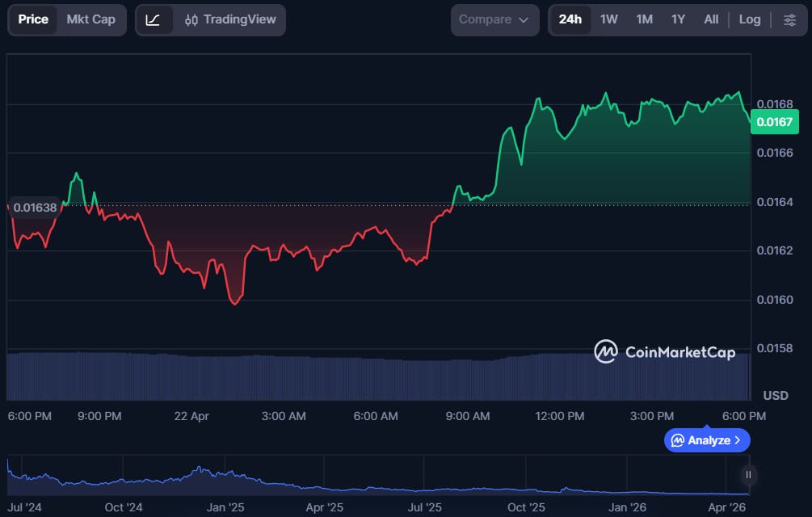Select the 24h time range
The width and height of the screenshot is (812, 517).
coord(570,19)
